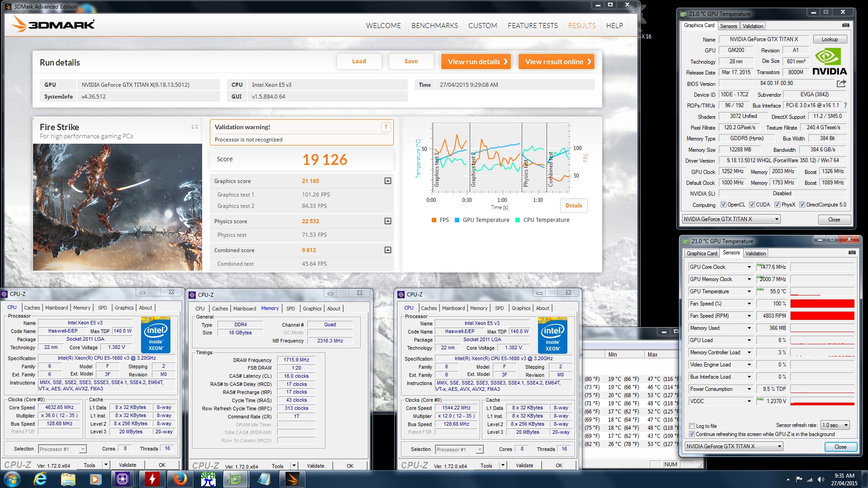Click the Bus Interface question mark icon
Image resolution: width=868 pixels, height=488 pixels.
tap(845, 105)
